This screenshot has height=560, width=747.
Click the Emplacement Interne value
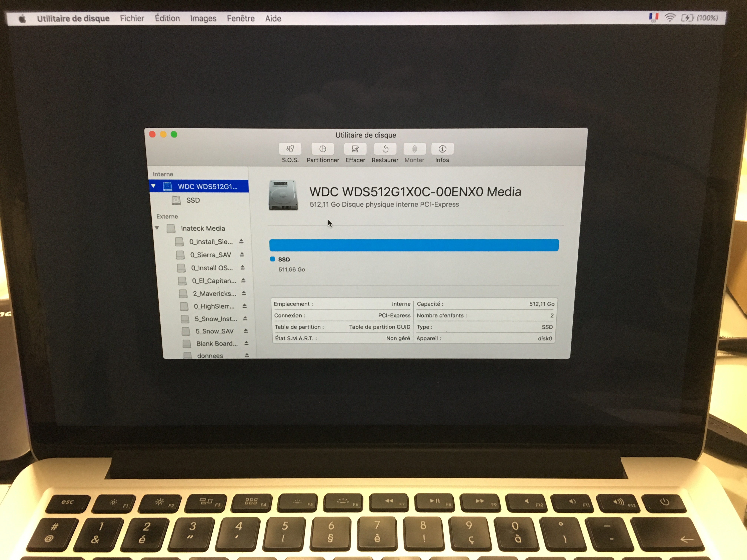point(401,304)
